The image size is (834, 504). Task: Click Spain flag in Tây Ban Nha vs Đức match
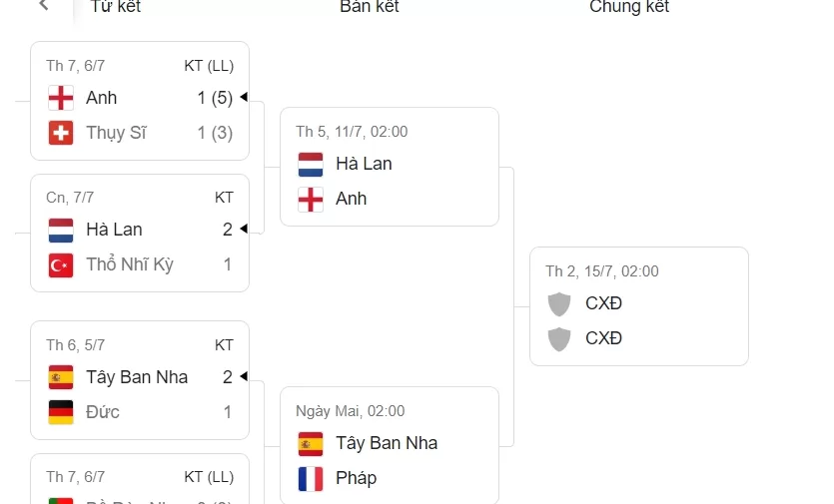(x=61, y=377)
